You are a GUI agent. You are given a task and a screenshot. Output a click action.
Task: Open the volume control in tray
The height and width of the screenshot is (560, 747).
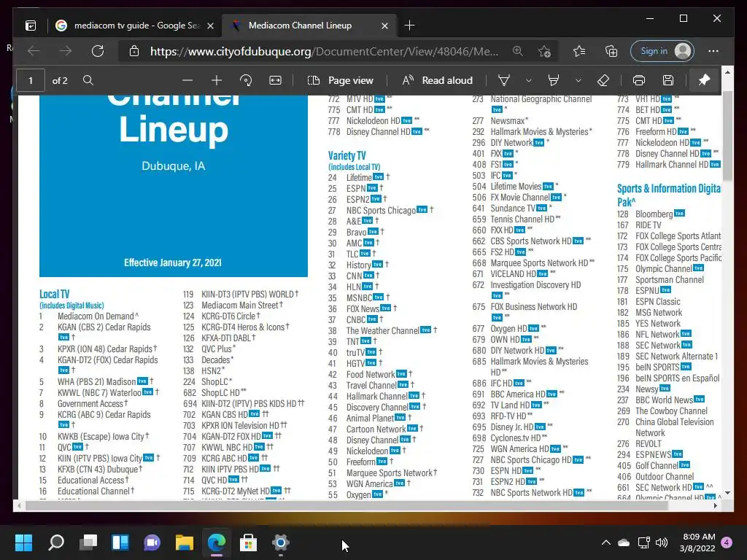661,542
